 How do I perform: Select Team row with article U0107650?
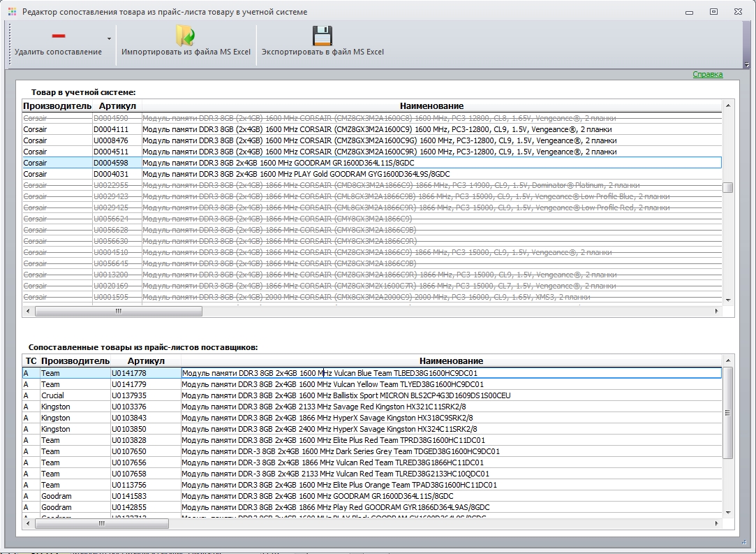point(372,451)
